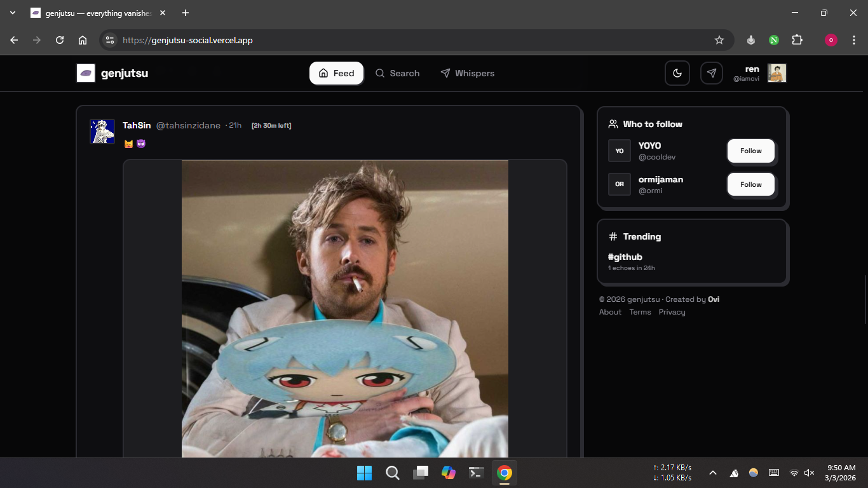Click the @cooldev handle
The width and height of the screenshot is (868, 488).
(x=657, y=157)
